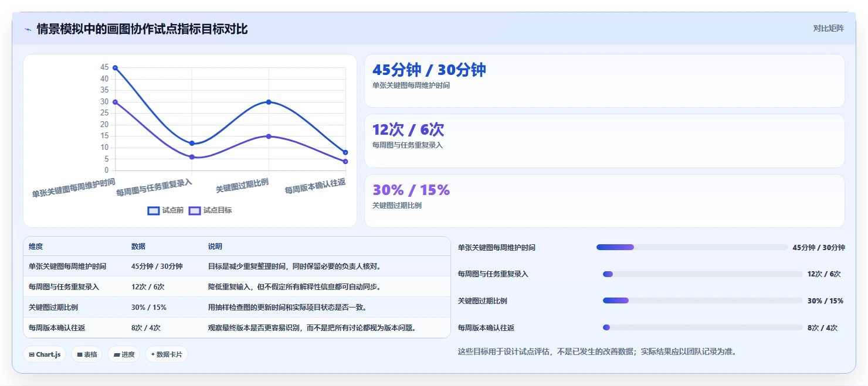Click the 维度 table column header
The image size is (868, 386).
(36, 247)
